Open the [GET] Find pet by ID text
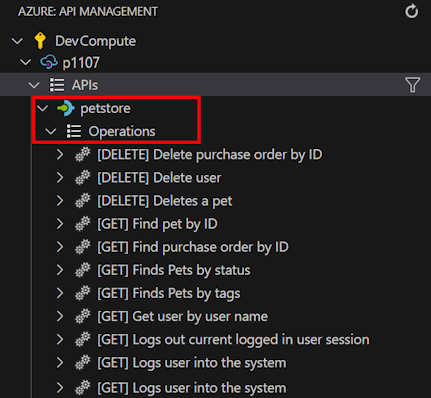The width and height of the screenshot is (431, 398). 157,224
